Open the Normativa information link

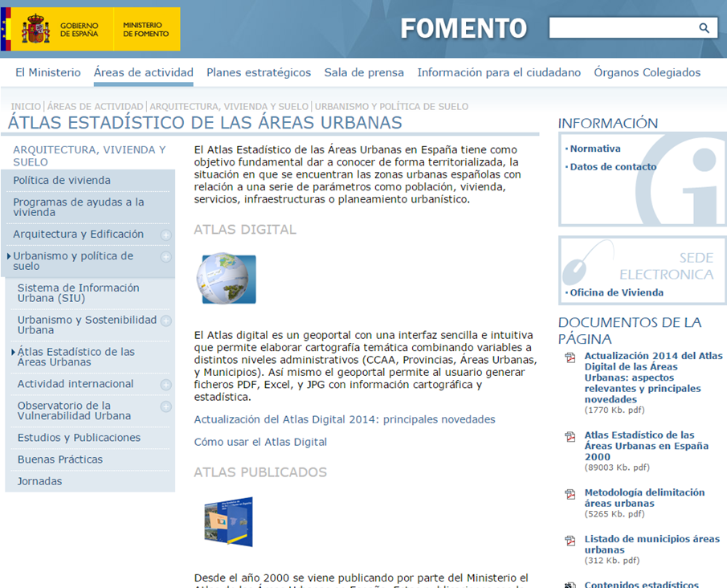click(x=595, y=149)
